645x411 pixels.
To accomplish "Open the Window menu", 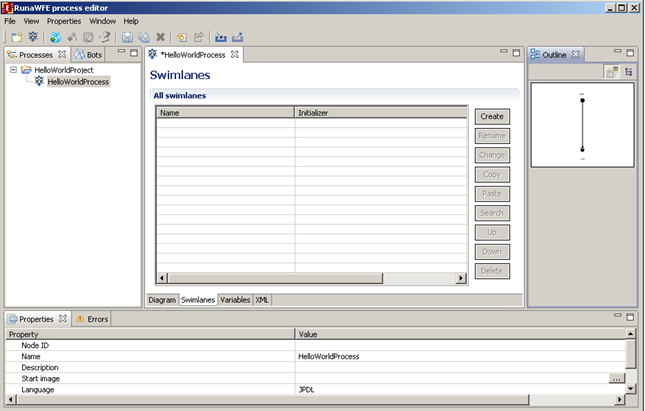I will coord(102,20).
